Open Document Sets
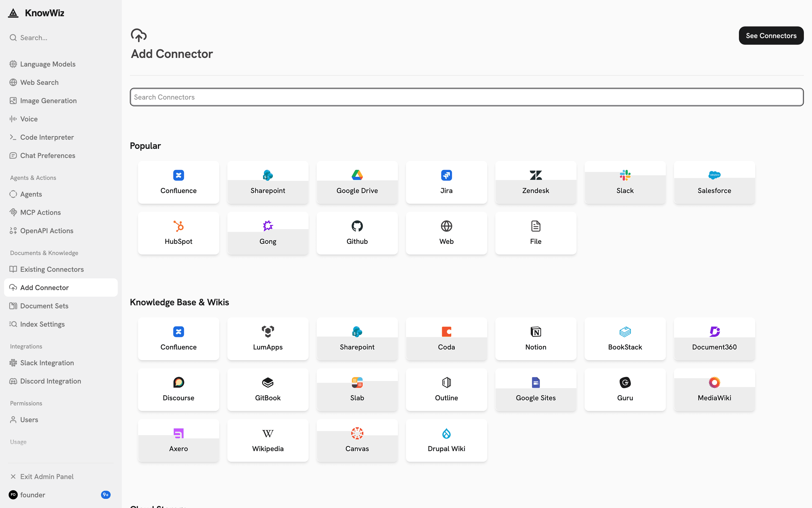This screenshot has height=508, width=812. (x=61, y=306)
